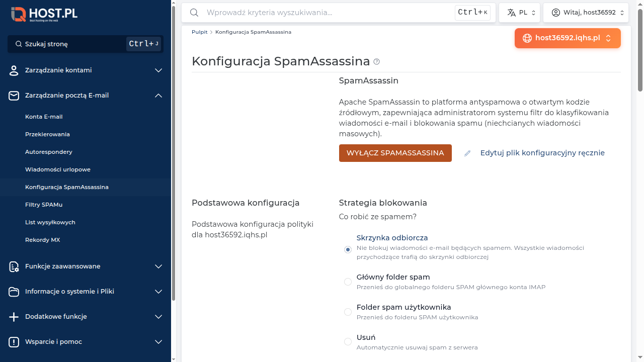Open Konta E-mail menu item
Viewport: 644px width, 362px height.
(86, 117)
